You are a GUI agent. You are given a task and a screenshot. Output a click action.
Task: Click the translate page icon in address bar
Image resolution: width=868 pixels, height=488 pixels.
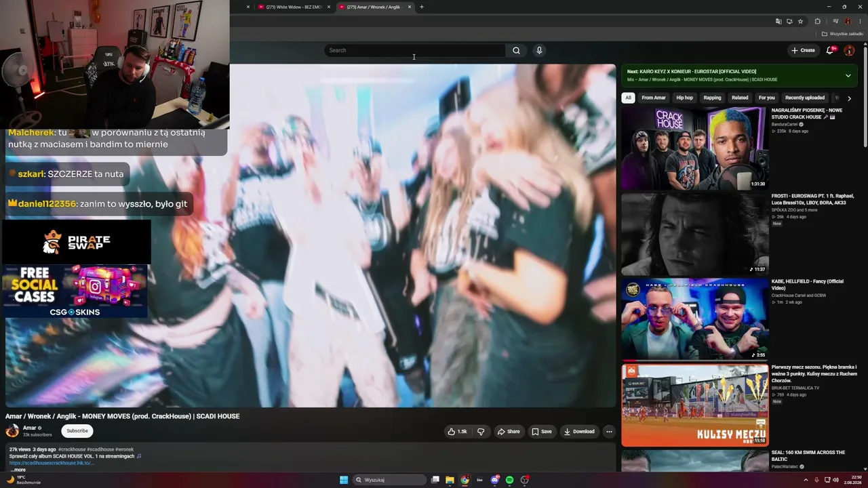[778, 21]
